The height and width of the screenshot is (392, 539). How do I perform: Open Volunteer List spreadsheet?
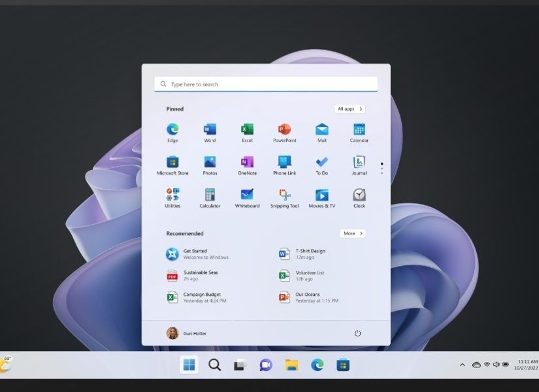(301, 276)
